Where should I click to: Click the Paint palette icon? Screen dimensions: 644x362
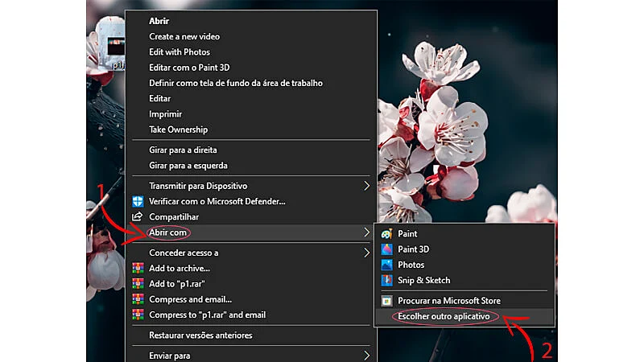[x=386, y=234]
